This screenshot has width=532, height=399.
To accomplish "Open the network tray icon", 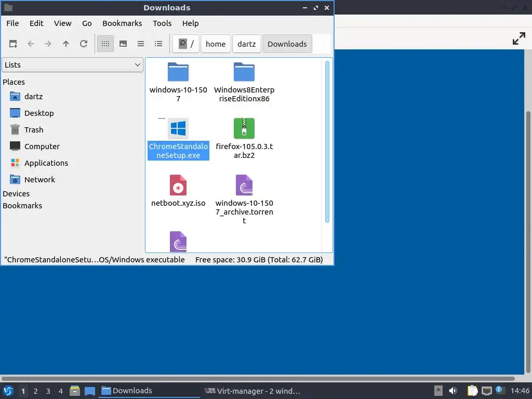I will tap(486, 391).
